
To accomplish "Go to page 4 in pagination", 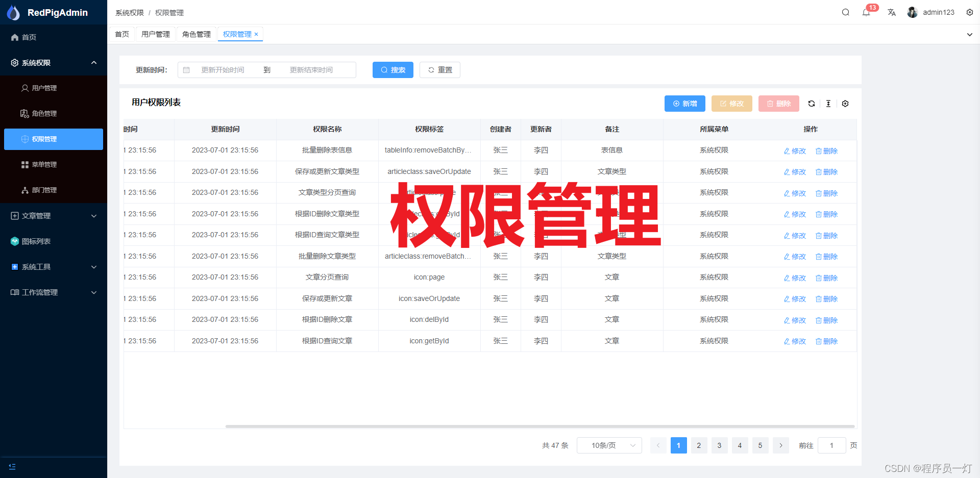I will 740,445.
